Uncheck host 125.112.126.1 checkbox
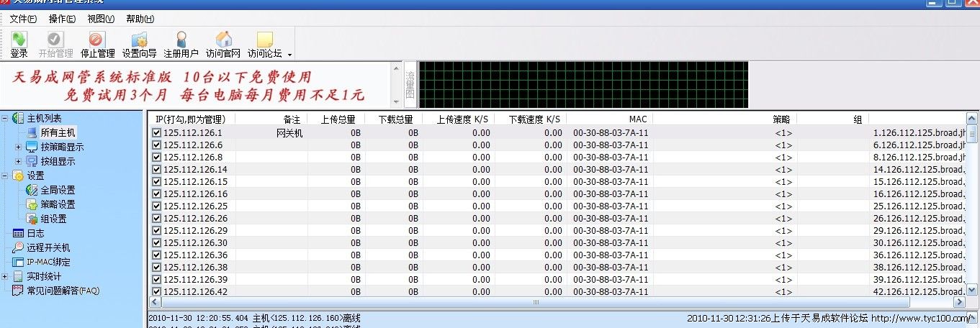The image size is (980, 328). point(156,132)
